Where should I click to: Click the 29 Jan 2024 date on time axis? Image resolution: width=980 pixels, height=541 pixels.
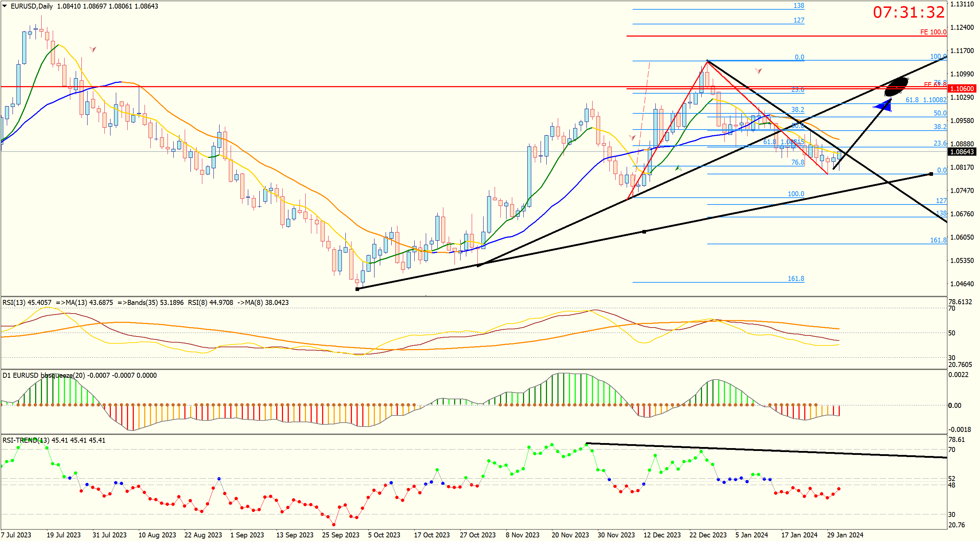845,535
